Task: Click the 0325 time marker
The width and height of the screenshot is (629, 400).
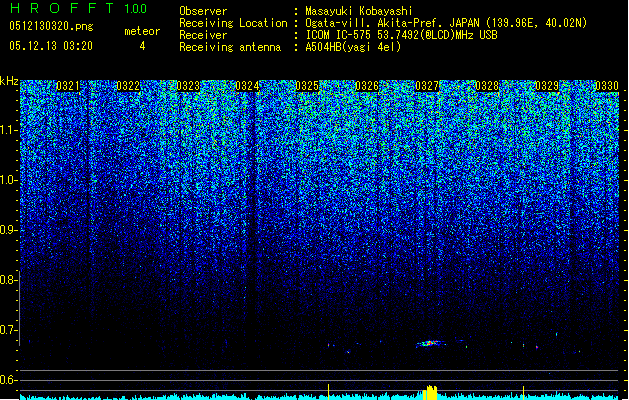Action: [307, 86]
